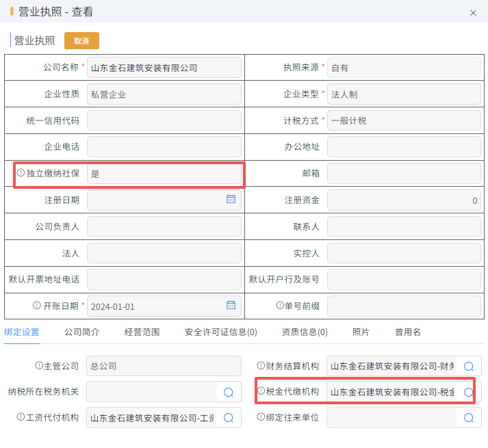Click the info icon beside 开账日期

pyautogui.click(x=37, y=306)
